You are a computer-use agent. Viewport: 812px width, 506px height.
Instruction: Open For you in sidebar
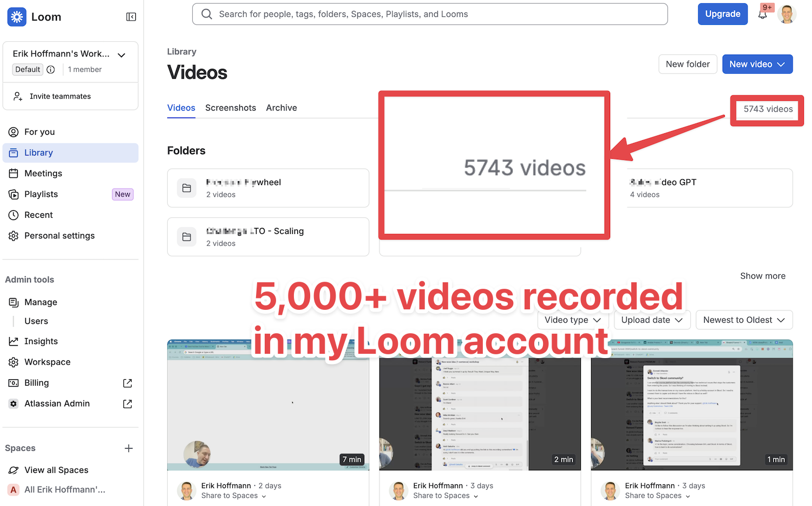pos(70,132)
